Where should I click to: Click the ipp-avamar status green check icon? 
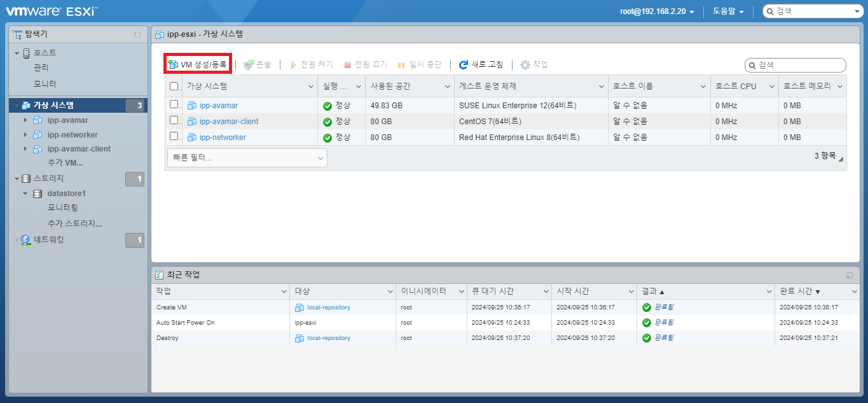[327, 106]
